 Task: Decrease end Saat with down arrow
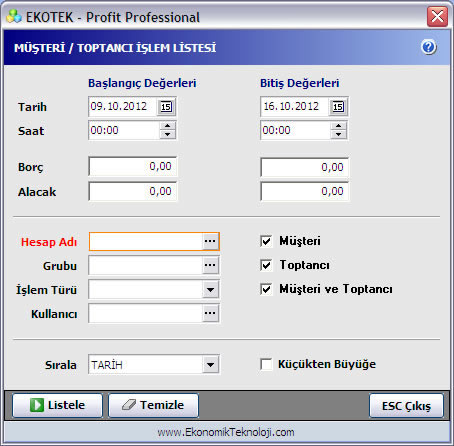click(x=339, y=134)
